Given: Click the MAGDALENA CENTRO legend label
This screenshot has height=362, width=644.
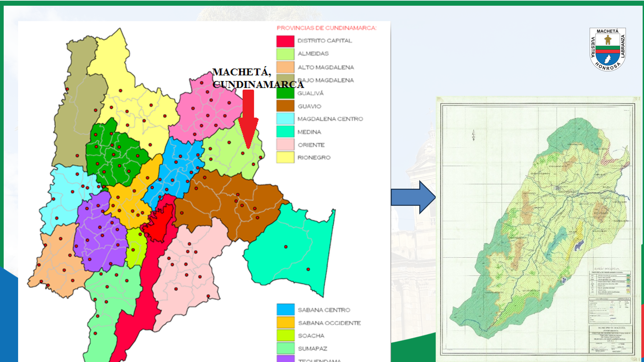Looking at the screenshot, I should [x=330, y=119].
